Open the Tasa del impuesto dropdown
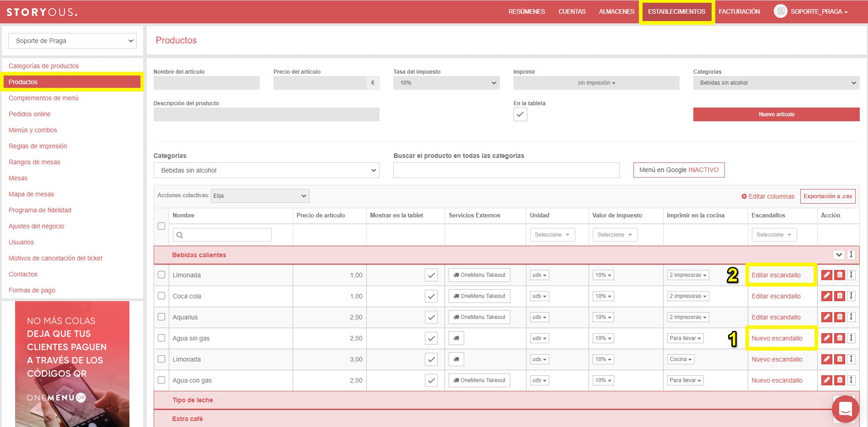 point(446,83)
